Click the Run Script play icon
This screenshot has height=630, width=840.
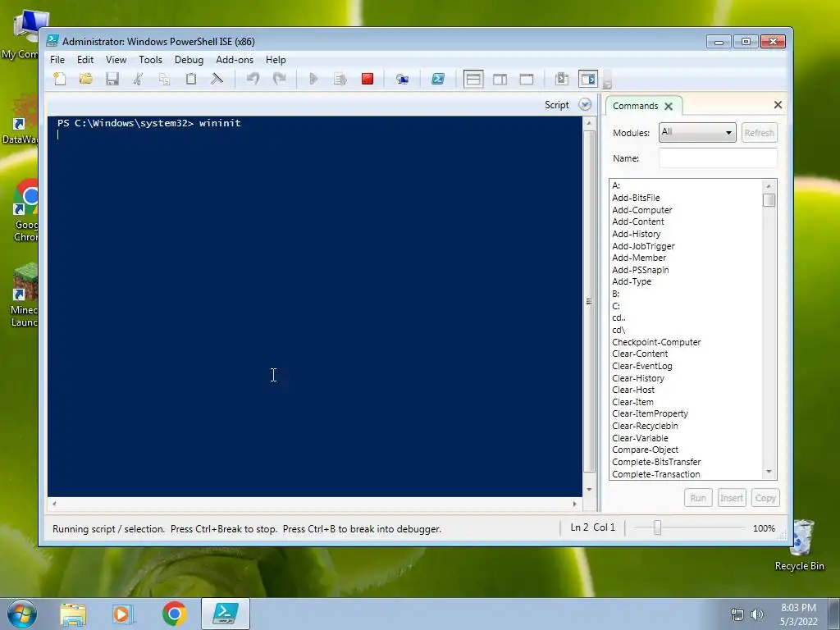[x=313, y=80]
